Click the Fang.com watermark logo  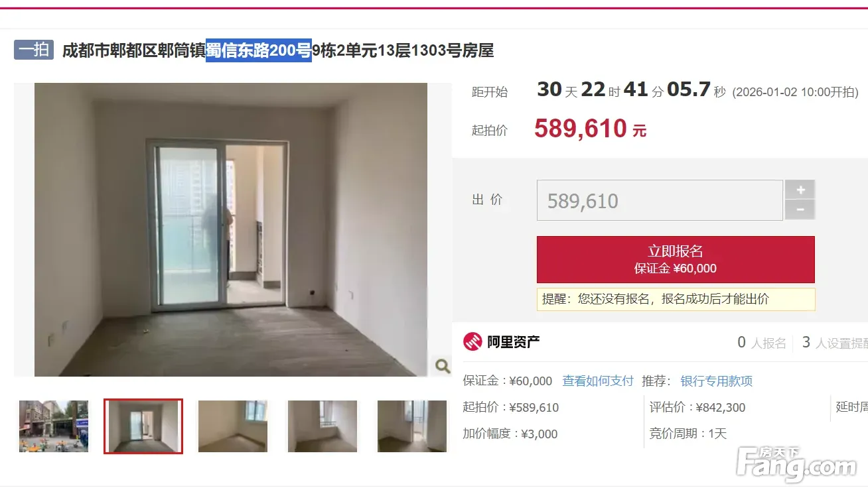coord(796,464)
